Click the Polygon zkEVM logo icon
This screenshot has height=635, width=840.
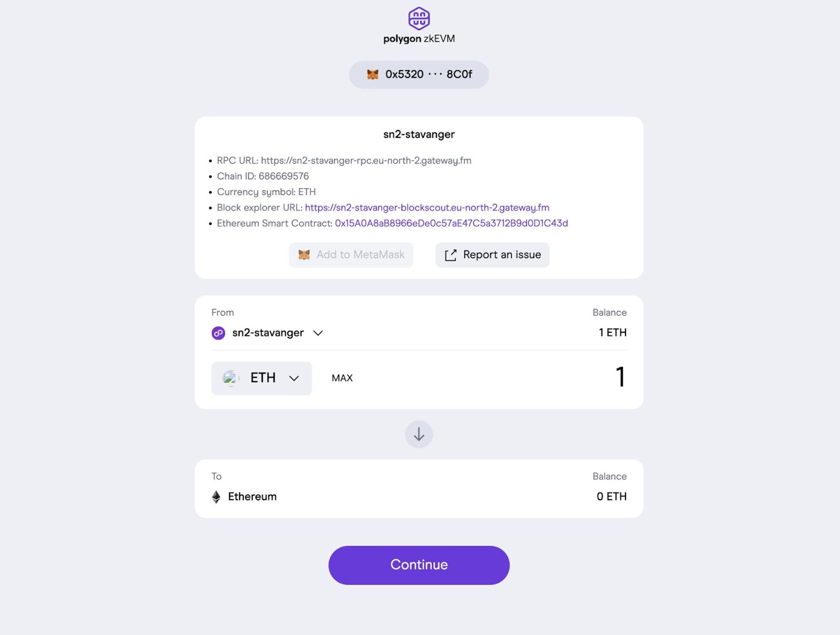(x=419, y=18)
